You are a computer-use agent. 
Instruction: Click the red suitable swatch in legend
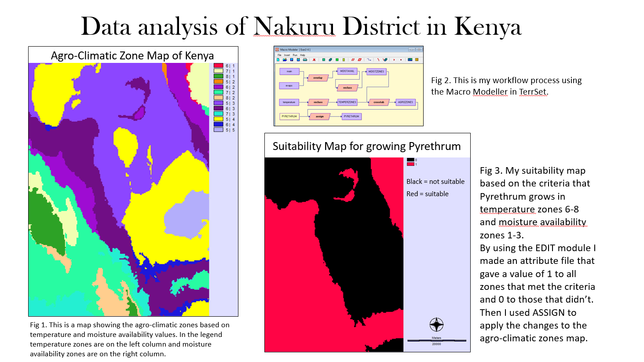pos(410,164)
